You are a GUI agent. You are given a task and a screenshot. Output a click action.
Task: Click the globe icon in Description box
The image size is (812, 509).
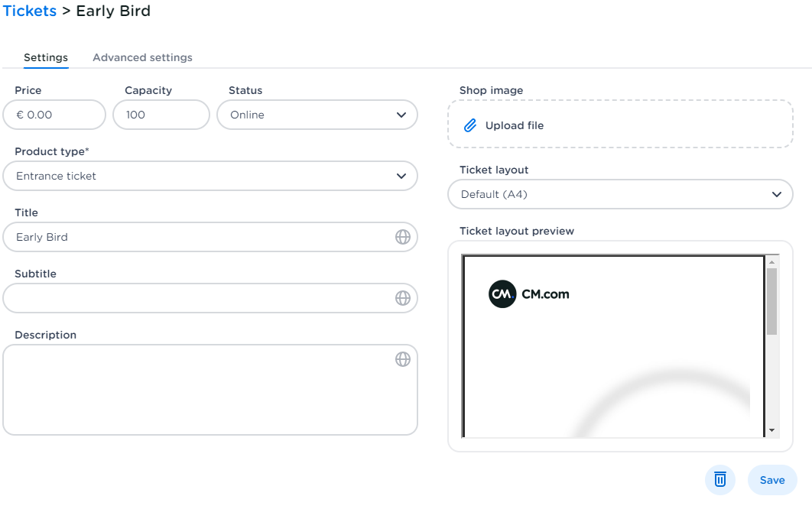[x=403, y=359]
